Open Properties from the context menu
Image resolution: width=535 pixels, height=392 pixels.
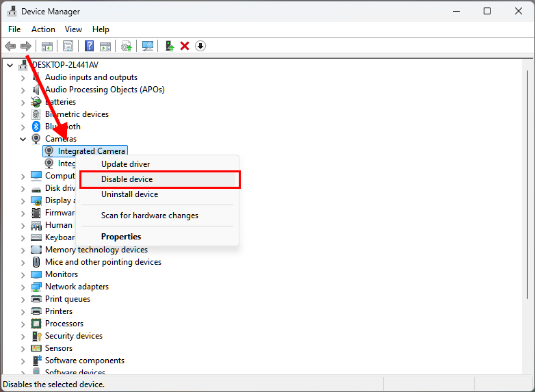tap(121, 237)
